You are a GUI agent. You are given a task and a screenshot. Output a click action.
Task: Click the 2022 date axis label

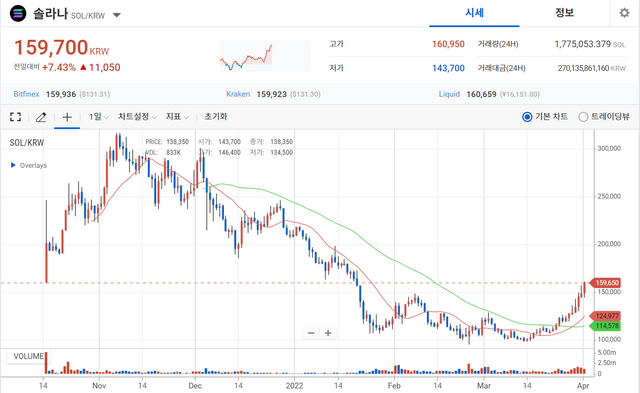(294, 386)
